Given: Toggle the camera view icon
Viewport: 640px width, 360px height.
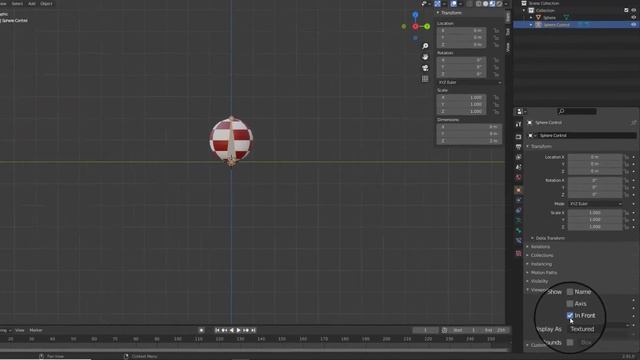Looking at the screenshot, I should pyautogui.click(x=425, y=68).
